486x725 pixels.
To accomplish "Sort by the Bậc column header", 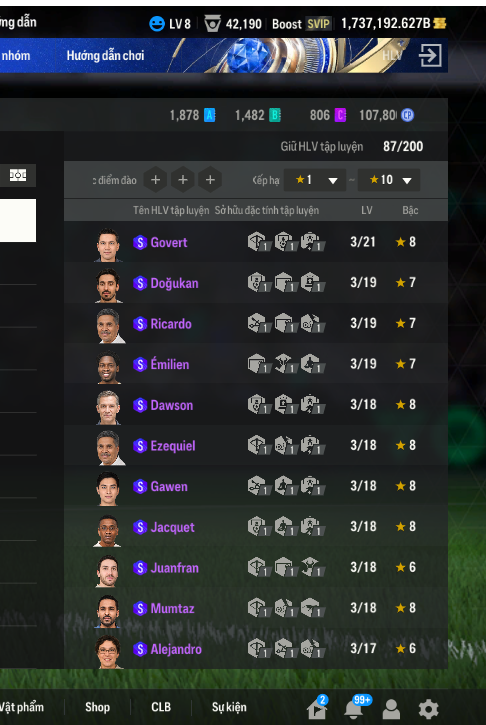I will click(x=410, y=210).
